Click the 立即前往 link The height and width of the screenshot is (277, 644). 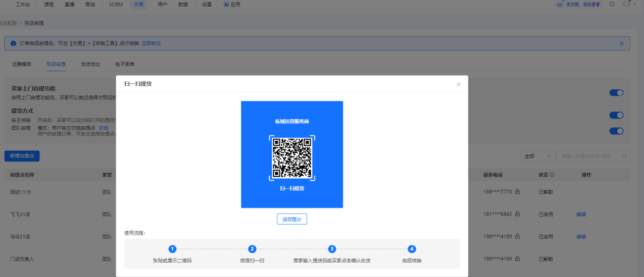click(x=151, y=43)
